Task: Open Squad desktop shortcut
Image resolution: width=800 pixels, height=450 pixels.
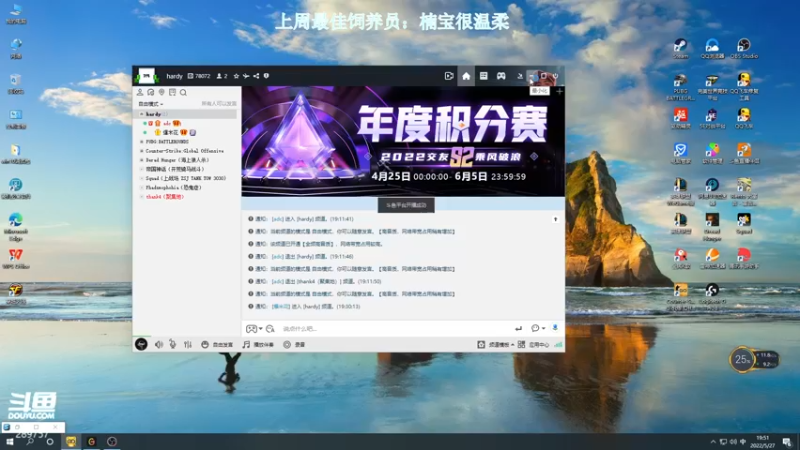Action: [744, 224]
